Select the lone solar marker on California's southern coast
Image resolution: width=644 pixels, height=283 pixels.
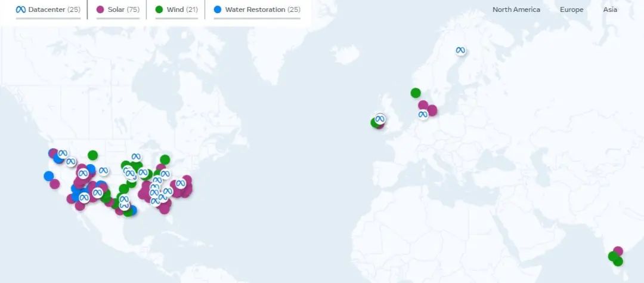pyautogui.click(x=55, y=184)
